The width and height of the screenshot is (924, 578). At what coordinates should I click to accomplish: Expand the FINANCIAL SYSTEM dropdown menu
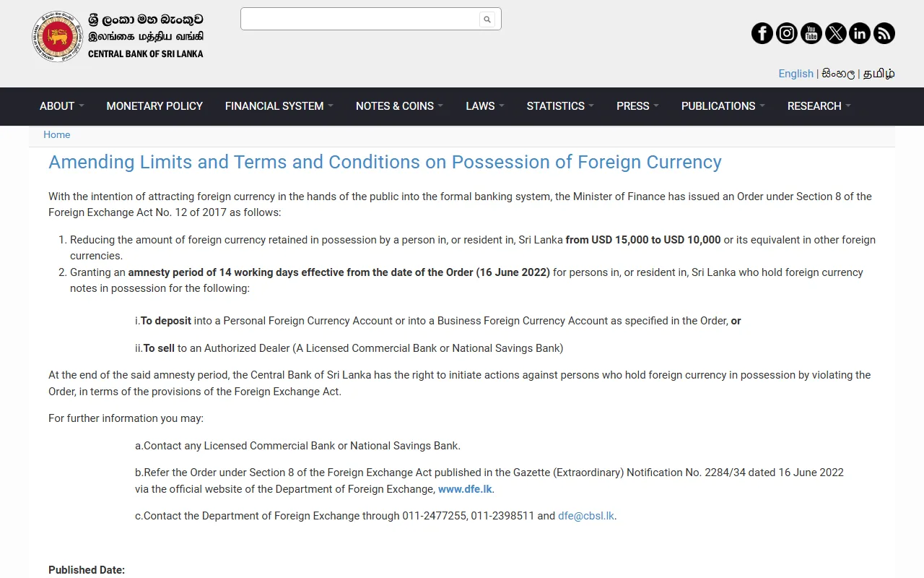(279, 106)
